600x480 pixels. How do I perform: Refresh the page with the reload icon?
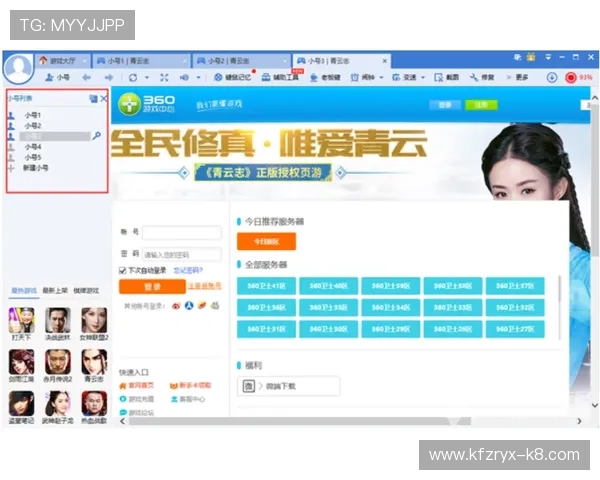click(x=133, y=78)
